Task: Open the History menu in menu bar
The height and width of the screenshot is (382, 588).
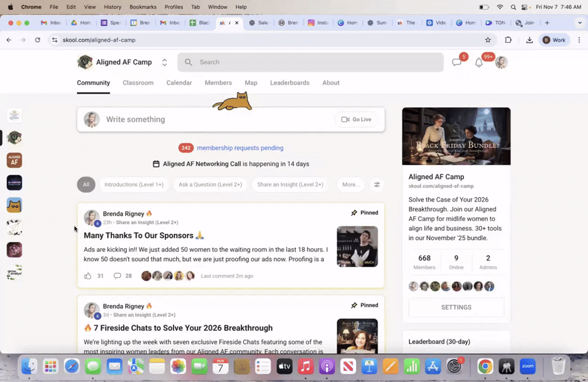Action: click(x=112, y=7)
